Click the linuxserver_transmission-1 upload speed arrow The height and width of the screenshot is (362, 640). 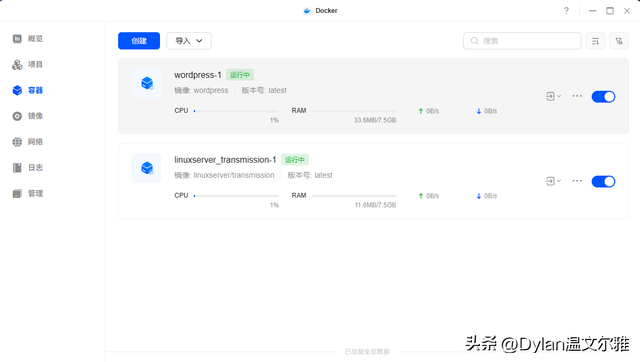pyautogui.click(x=421, y=196)
